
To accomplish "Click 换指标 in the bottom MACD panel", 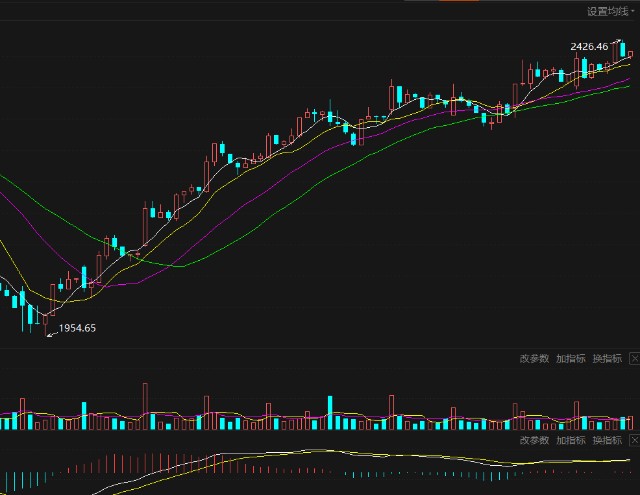I will [x=606, y=440].
